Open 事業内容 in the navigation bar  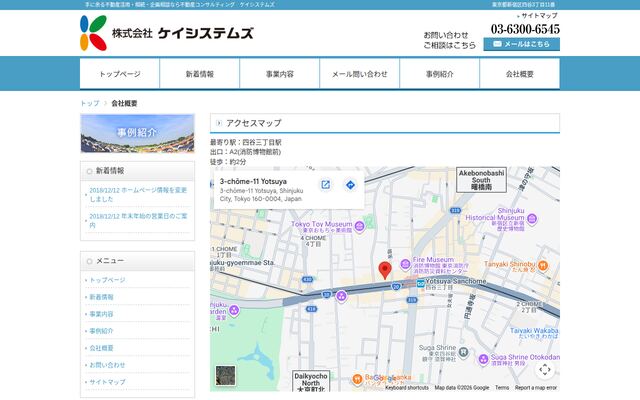tap(280, 74)
